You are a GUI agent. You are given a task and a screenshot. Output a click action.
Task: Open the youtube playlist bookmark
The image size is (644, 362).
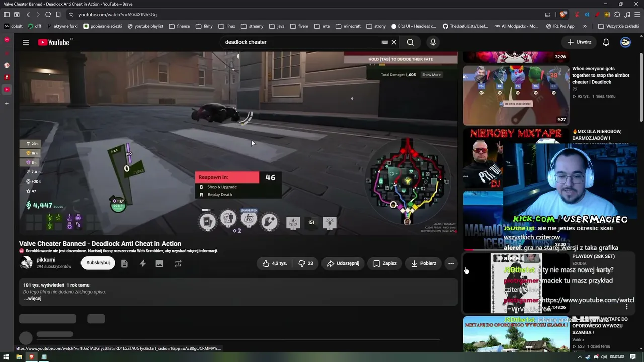[x=145, y=26]
